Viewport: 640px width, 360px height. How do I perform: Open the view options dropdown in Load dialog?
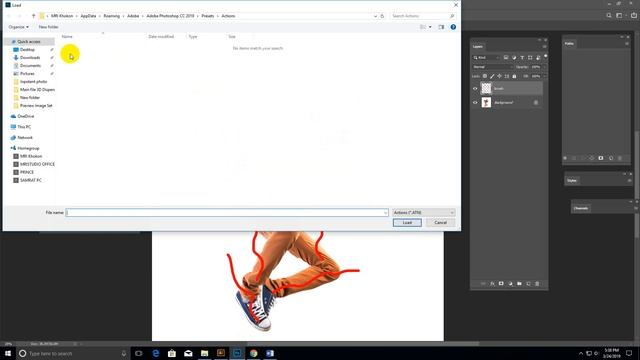click(x=430, y=27)
